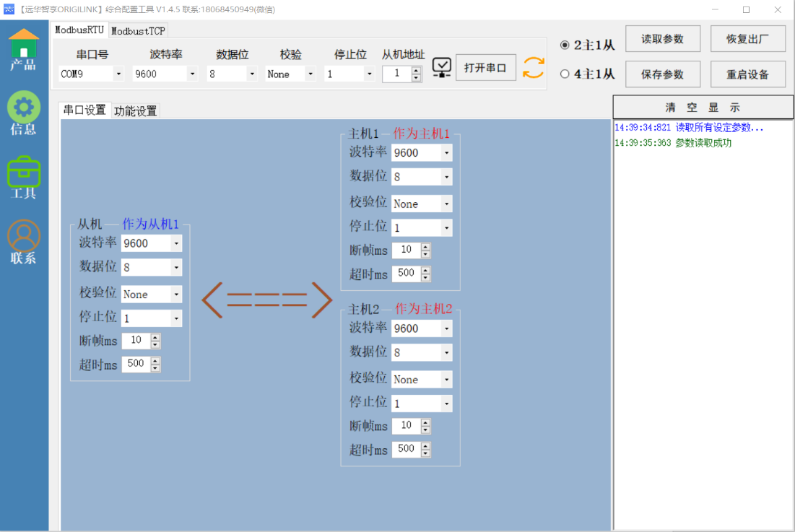Switch to the ModbustTCP tab
This screenshot has width=795, height=532.
[138, 31]
